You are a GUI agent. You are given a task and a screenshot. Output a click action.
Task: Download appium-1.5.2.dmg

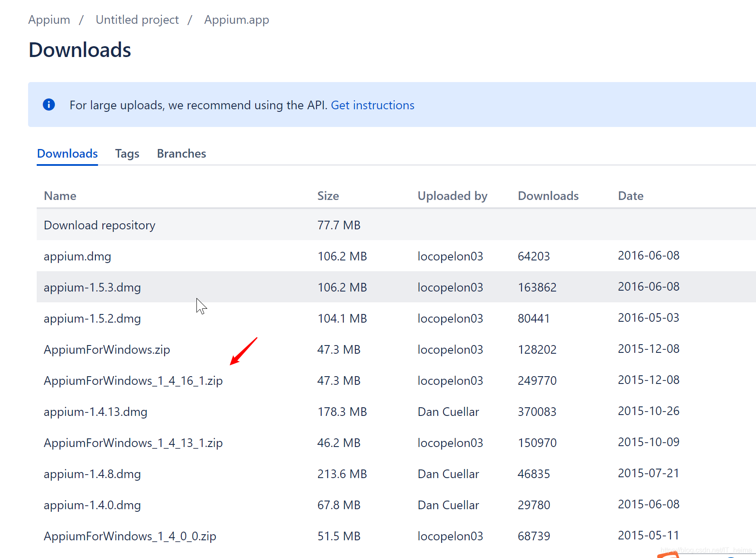point(92,319)
